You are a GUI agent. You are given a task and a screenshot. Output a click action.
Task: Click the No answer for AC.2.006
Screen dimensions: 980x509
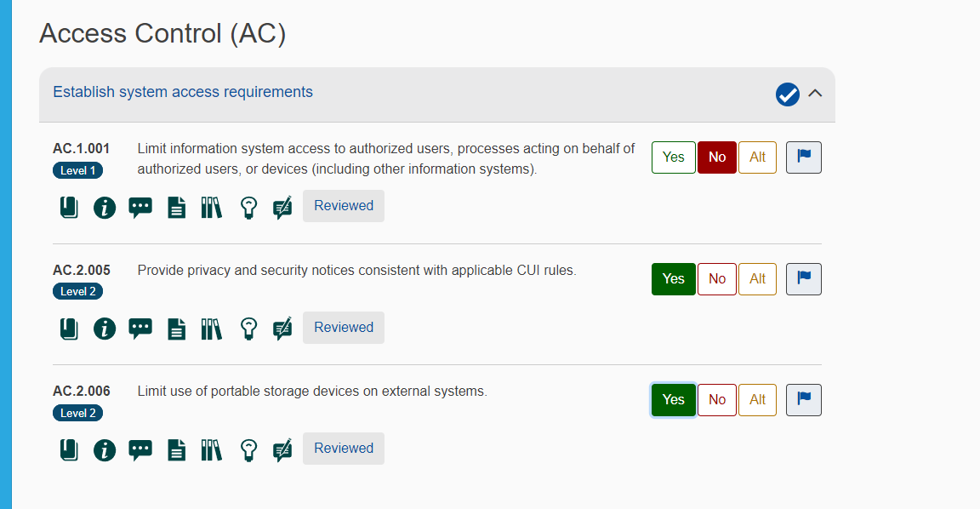coord(716,399)
